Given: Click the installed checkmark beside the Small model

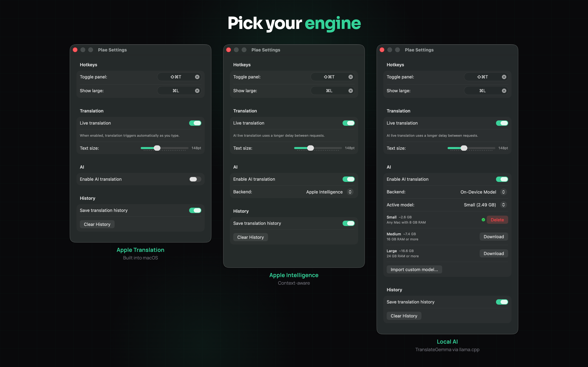Looking at the screenshot, I should 483,220.
